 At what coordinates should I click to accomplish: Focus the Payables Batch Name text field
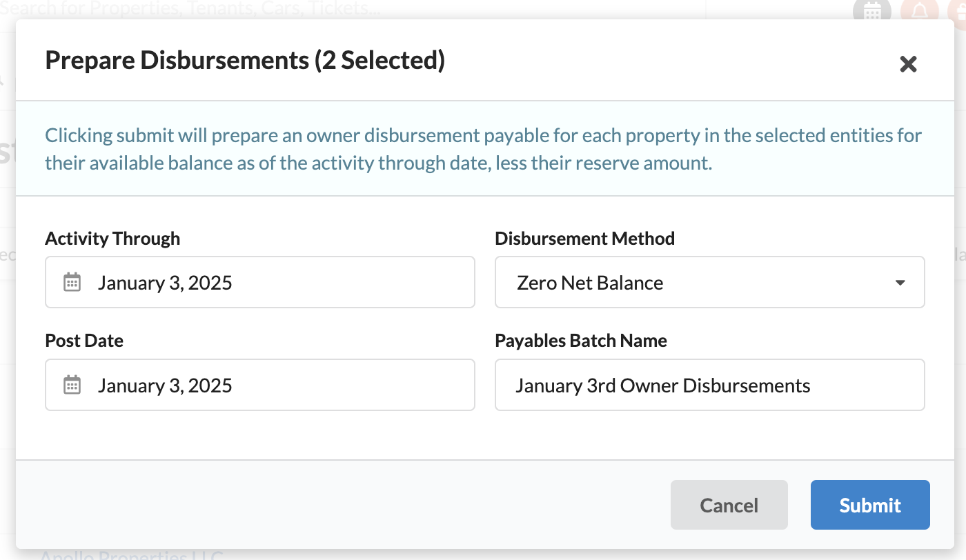coord(710,385)
